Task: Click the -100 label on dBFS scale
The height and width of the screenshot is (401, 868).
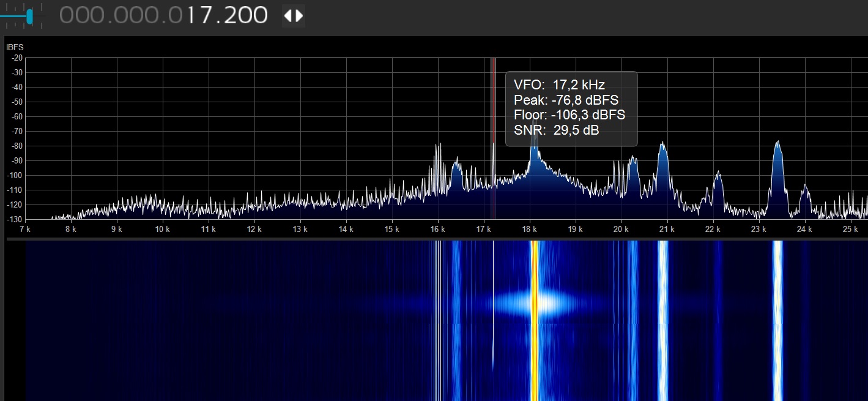Action: (14, 176)
